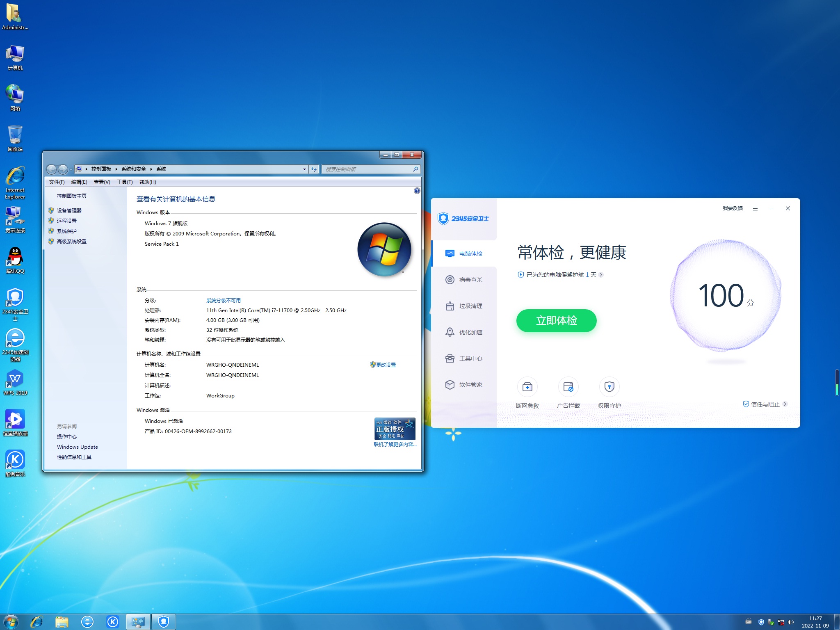The width and height of the screenshot is (840, 630).
Task: Click the volume speaker tray icon
Action: click(791, 622)
